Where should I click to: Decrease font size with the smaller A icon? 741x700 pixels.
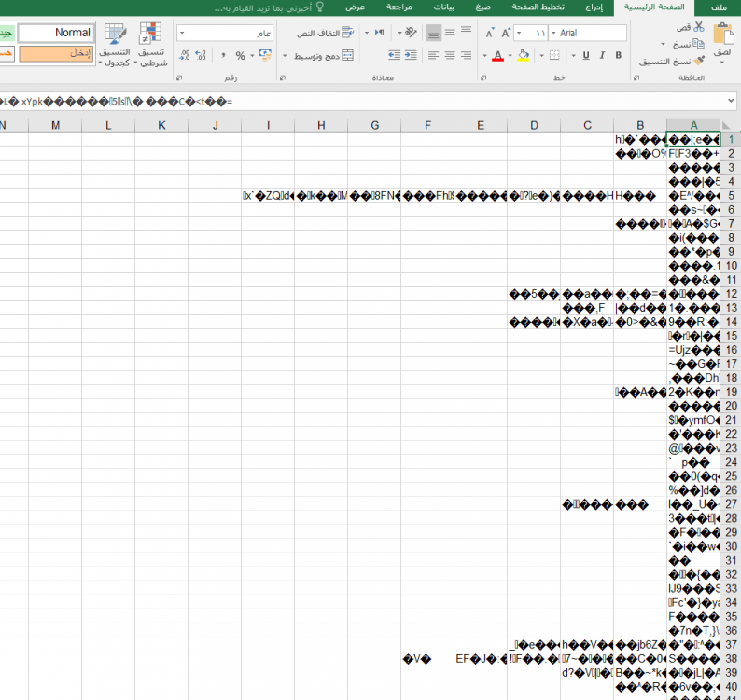(489, 34)
